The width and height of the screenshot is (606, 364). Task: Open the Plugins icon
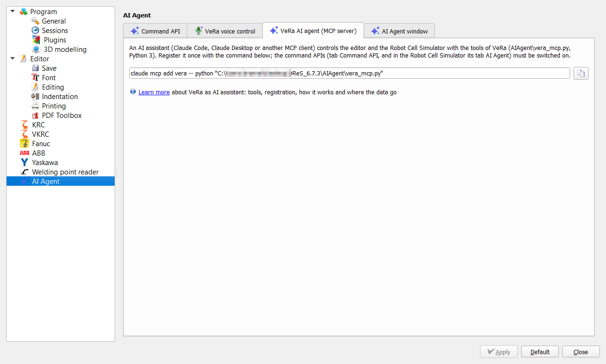coord(35,40)
